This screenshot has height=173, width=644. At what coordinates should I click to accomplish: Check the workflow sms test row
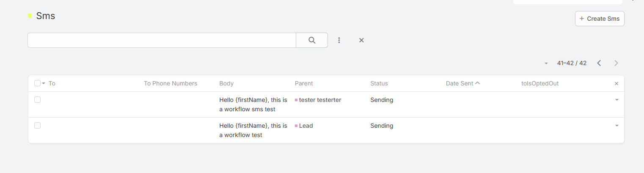click(x=37, y=100)
